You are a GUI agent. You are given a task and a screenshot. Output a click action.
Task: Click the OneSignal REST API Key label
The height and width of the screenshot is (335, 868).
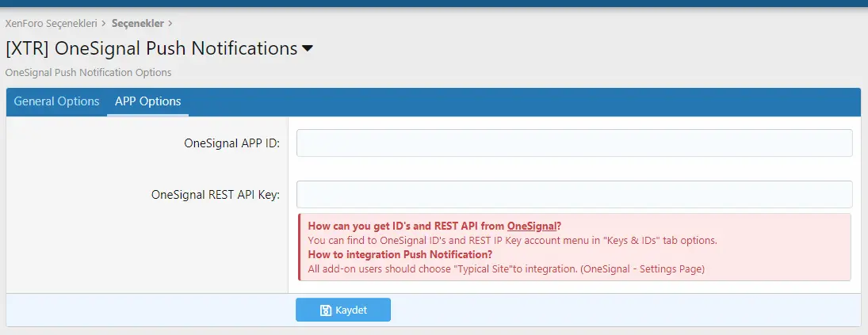pyautogui.click(x=216, y=195)
